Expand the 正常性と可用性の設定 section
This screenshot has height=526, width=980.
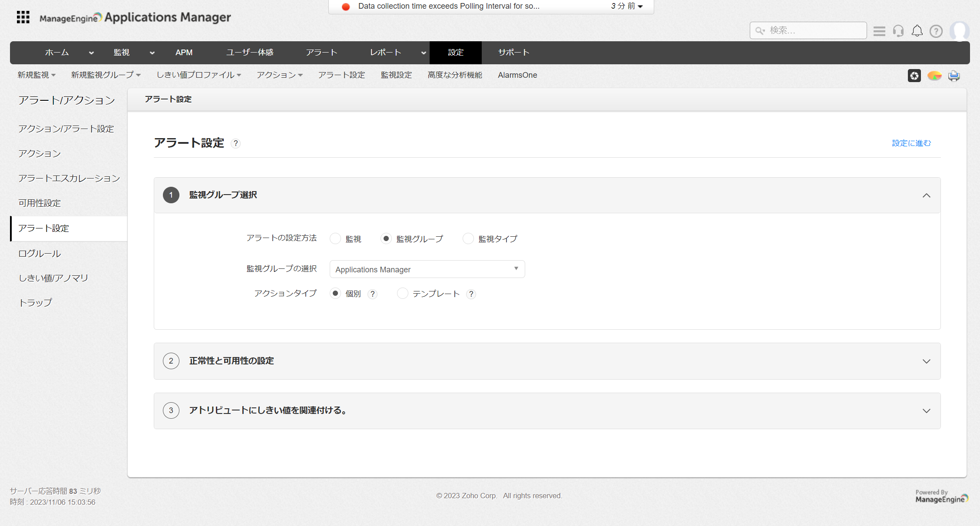[926, 361]
